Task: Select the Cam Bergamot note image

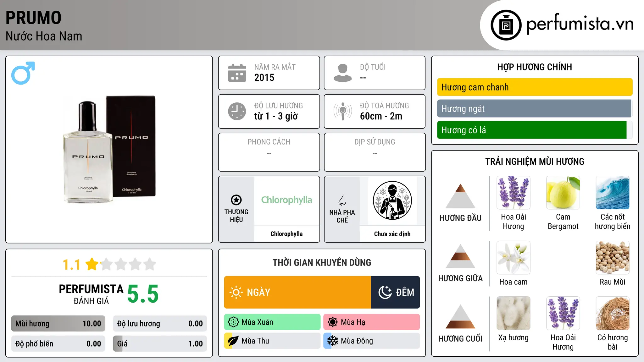Action: (x=563, y=193)
